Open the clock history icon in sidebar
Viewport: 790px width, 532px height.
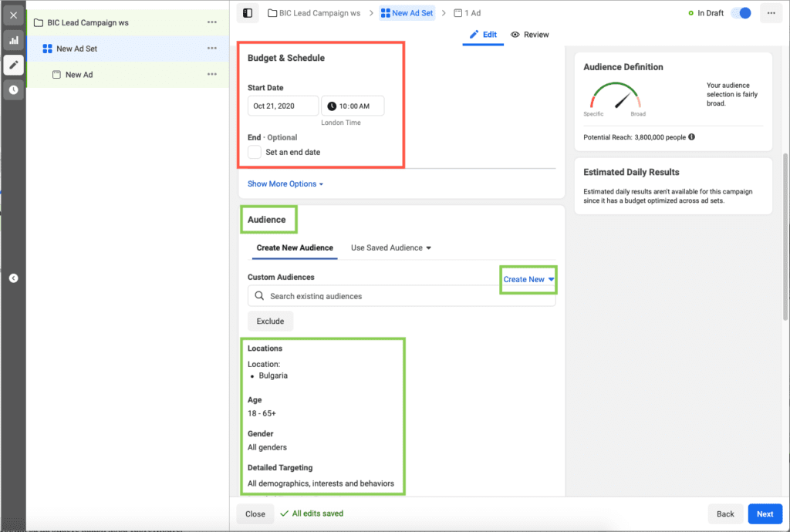(13, 89)
